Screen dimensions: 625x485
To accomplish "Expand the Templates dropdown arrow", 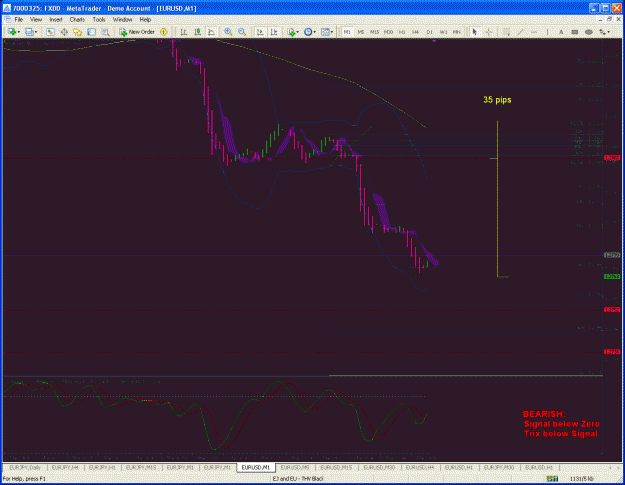I will (x=332, y=32).
